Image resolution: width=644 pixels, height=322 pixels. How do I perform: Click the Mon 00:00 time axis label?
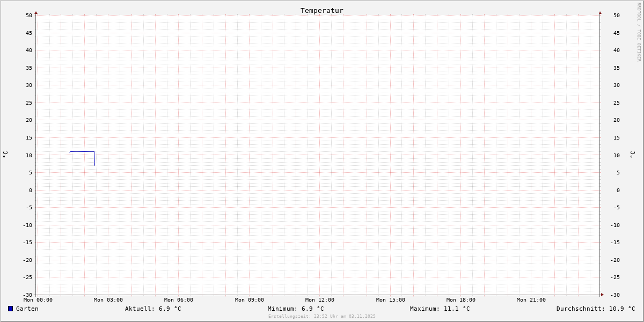[x=38, y=300]
